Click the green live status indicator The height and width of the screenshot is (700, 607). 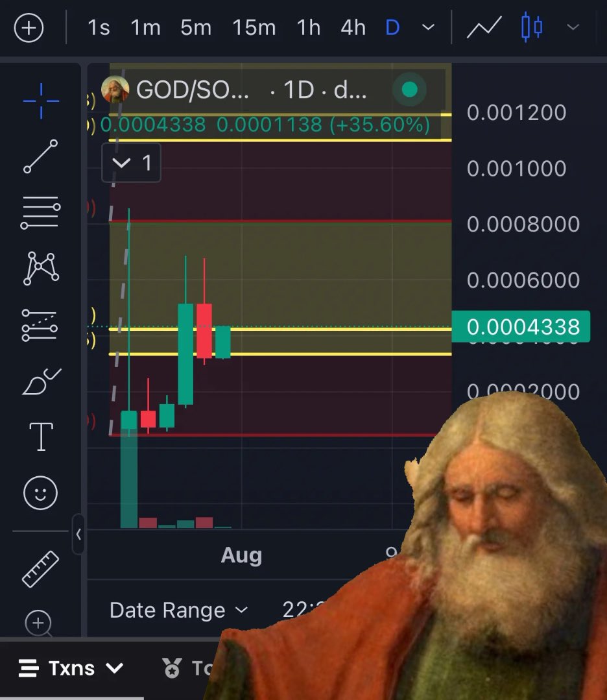click(x=409, y=89)
